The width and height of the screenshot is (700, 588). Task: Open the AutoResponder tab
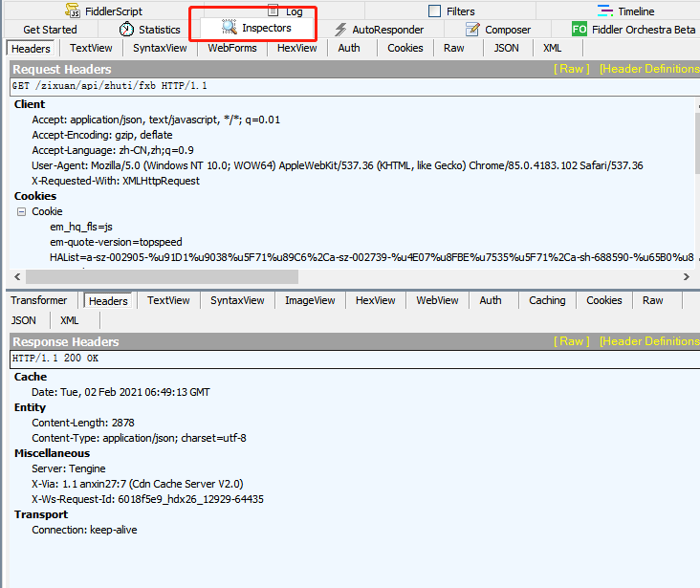(379, 30)
